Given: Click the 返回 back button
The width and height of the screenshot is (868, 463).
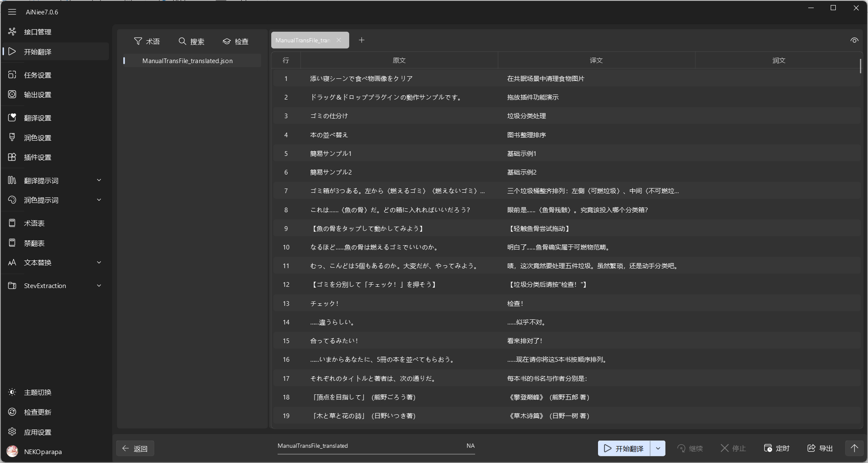Looking at the screenshot, I should click(x=135, y=449).
